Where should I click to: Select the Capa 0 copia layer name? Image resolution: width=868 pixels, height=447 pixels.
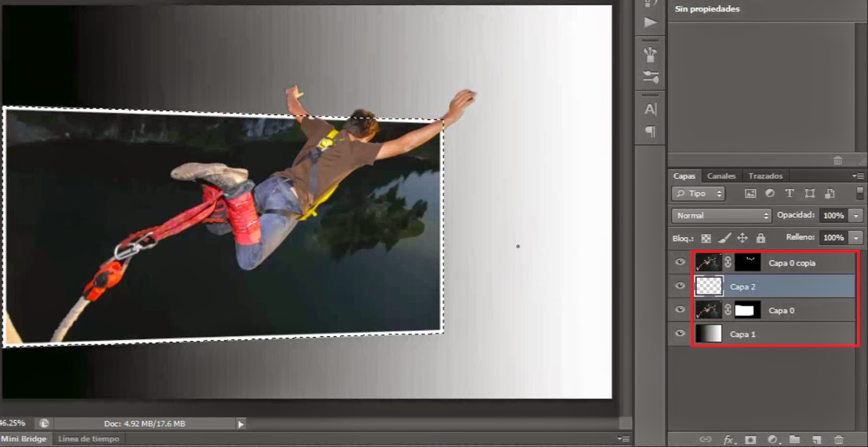click(792, 263)
